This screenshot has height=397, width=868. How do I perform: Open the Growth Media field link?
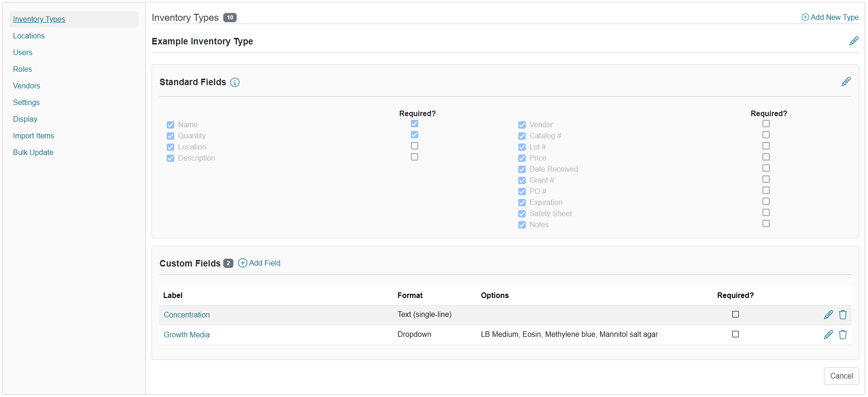tap(186, 335)
